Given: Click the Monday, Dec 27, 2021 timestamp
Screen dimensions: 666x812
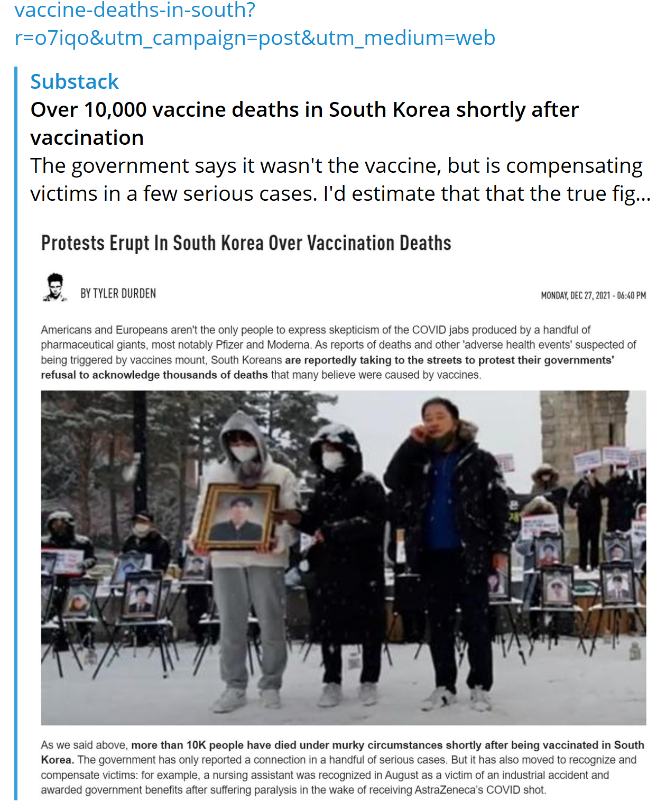Looking at the screenshot, I should pos(593,295).
